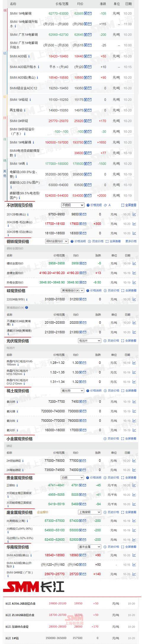Open the trend chart icon for 热卷全国均价
Image resolution: width=142 pixels, height=644 pixels.
pyautogui.click(x=134, y=282)
